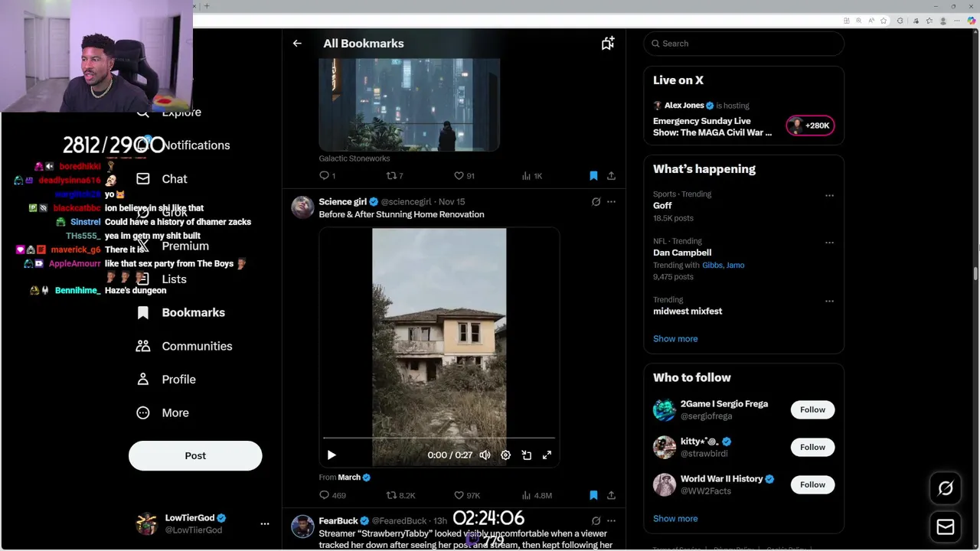Click the search field

(744, 44)
